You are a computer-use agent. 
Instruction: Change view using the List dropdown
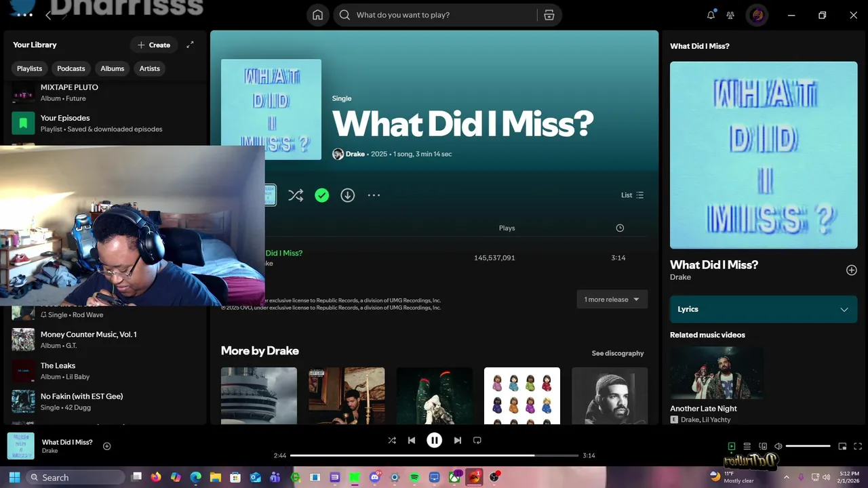pyautogui.click(x=632, y=195)
